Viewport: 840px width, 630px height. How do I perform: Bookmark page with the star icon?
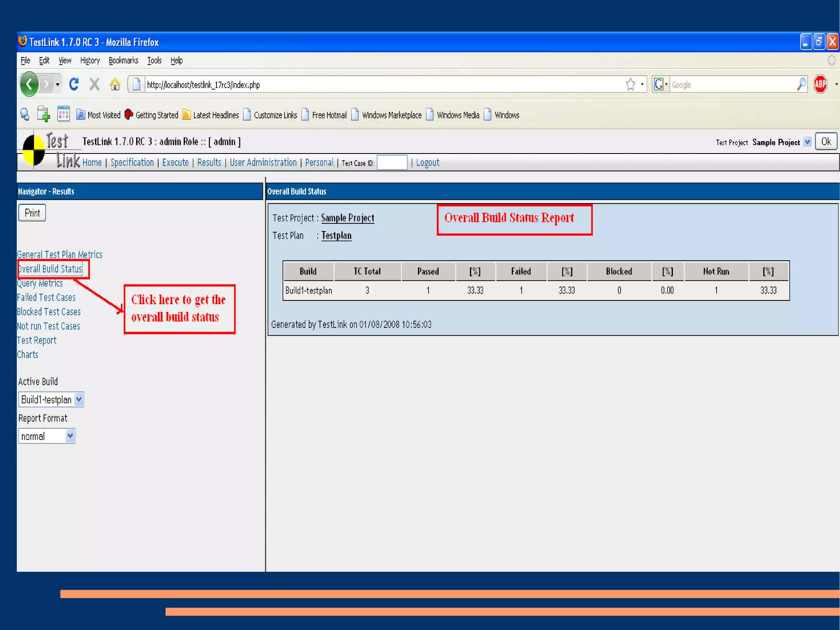630,85
